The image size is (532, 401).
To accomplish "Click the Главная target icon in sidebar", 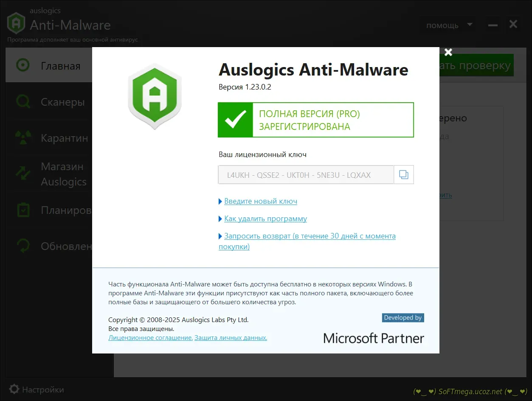I will click(23, 65).
